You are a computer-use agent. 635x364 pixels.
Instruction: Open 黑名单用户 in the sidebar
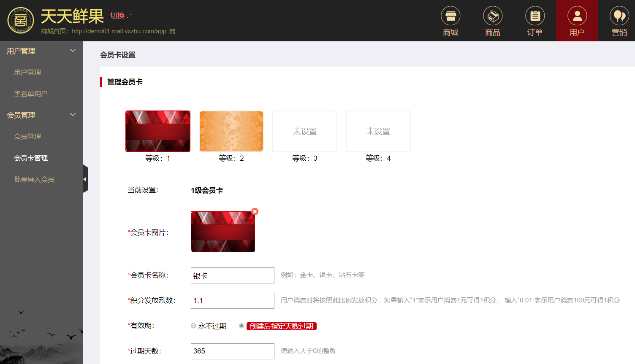[30, 94]
